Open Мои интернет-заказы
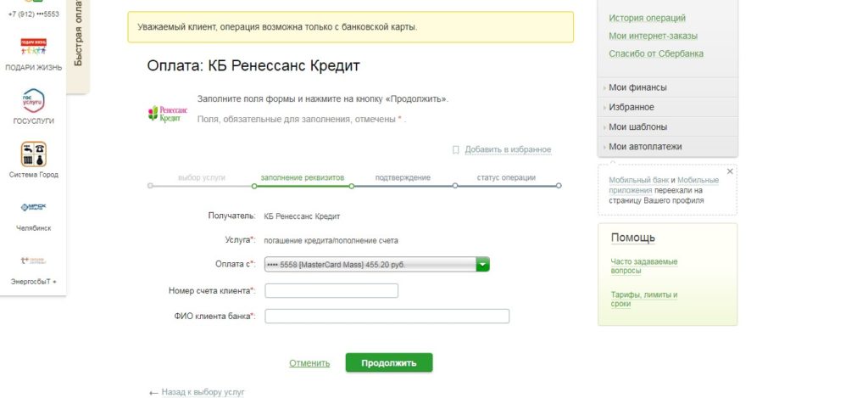Screen dimensions: 868x398 (654, 36)
